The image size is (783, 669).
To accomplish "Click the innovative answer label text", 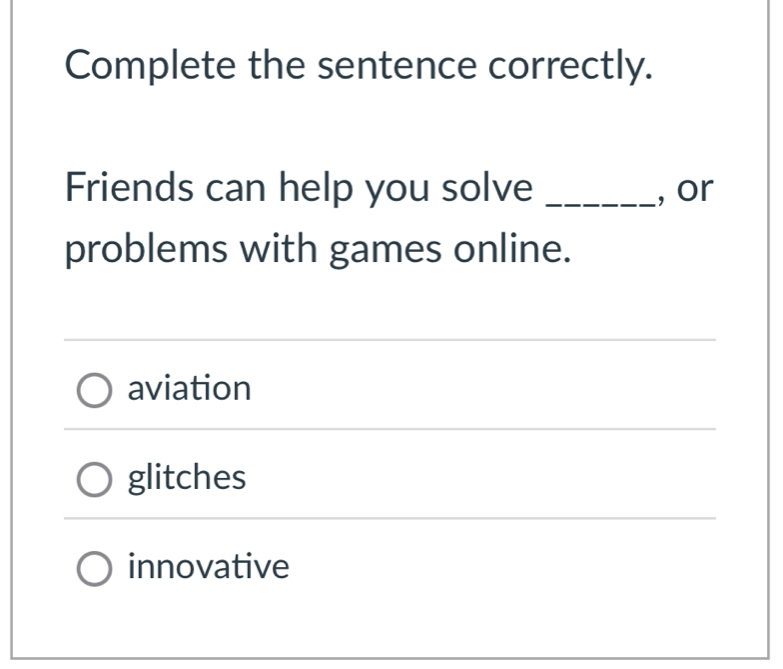I will (x=208, y=568).
